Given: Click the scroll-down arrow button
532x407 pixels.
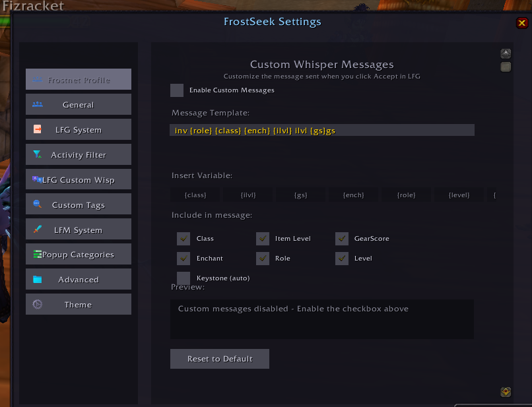Looking at the screenshot, I should point(506,392).
